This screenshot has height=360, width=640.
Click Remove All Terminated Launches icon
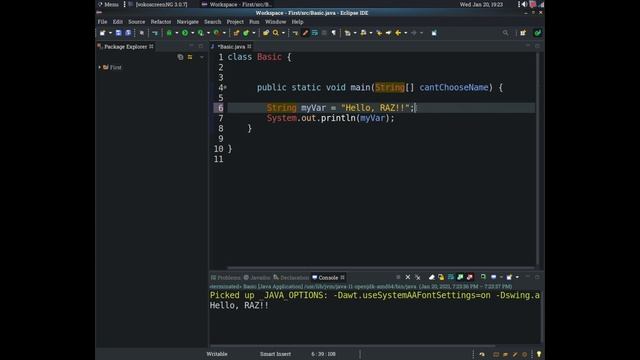click(x=418, y=277)
